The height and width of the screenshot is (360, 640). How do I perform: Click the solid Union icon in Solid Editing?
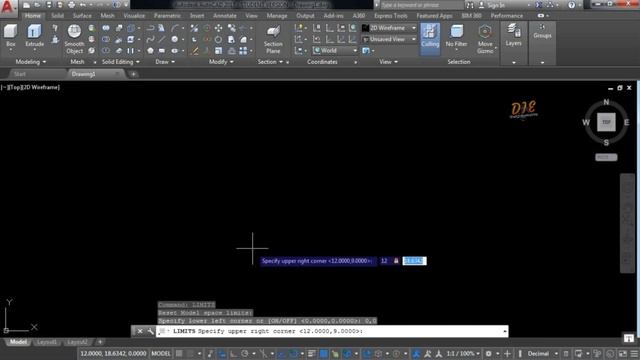tap(106, 28)
